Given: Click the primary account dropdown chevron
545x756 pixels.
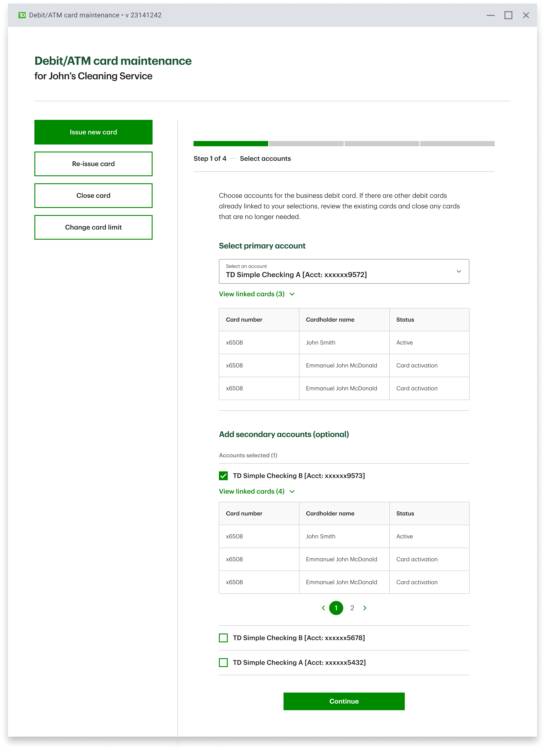Looking at the screenshot, I should tap(459, 271).
